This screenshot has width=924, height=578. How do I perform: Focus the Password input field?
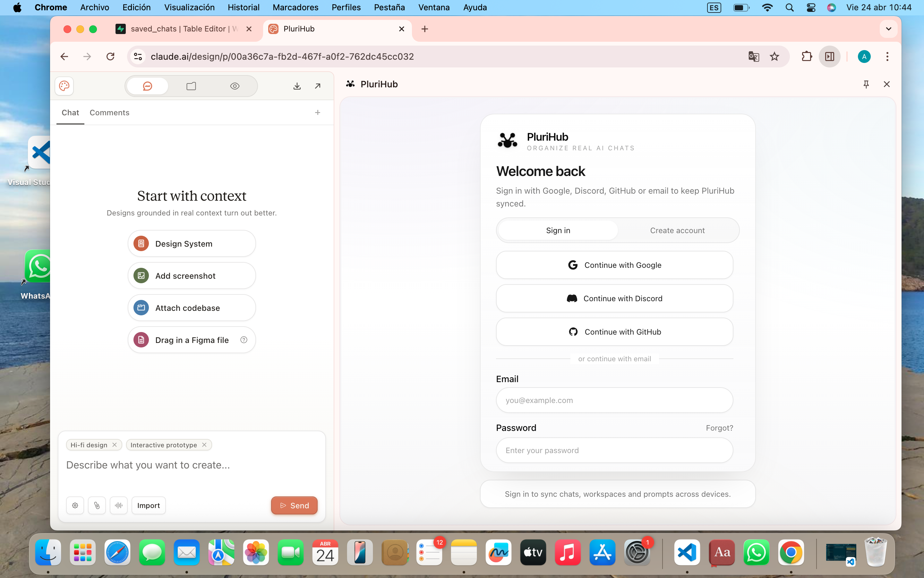[x=614, y=450]
